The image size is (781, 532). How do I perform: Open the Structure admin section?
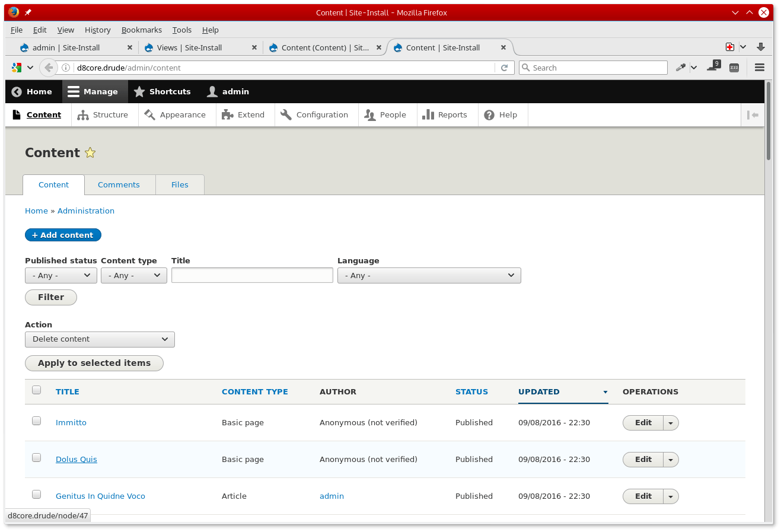pyautogui.click(x=103, y=115)
